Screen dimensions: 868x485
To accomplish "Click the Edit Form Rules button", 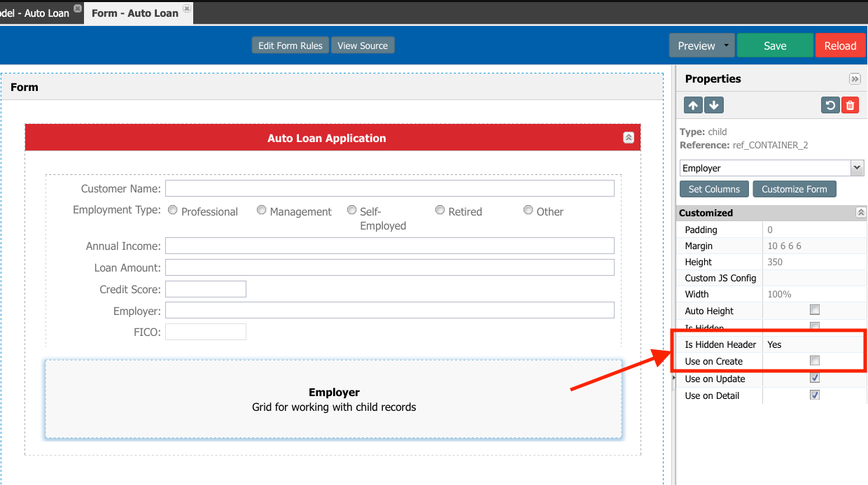I will (290, 45).
